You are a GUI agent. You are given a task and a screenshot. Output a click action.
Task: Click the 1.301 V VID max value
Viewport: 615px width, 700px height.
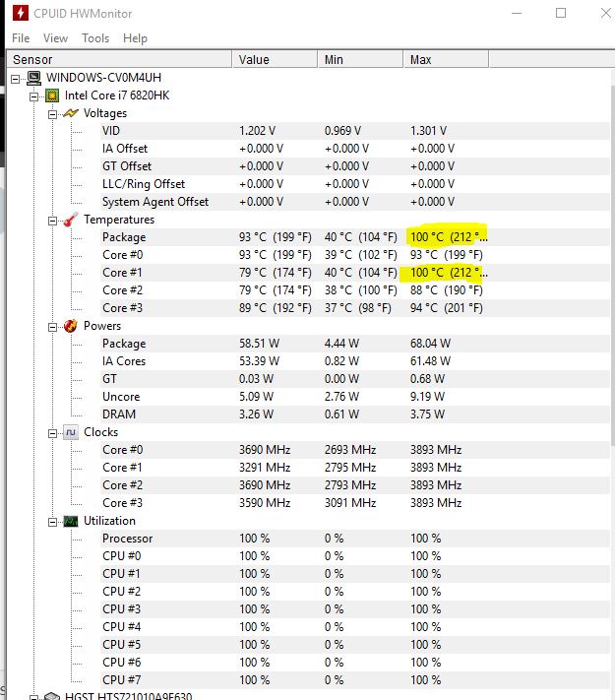[x=428, y=131]
